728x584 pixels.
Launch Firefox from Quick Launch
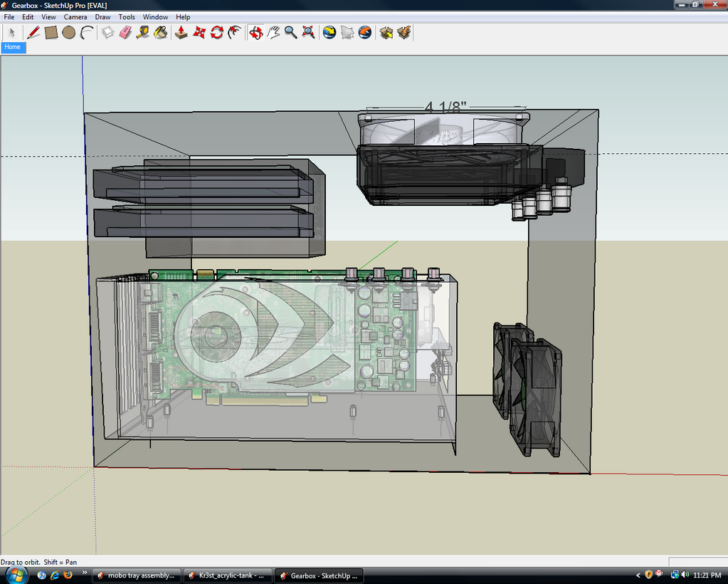(x=68, y=575)
